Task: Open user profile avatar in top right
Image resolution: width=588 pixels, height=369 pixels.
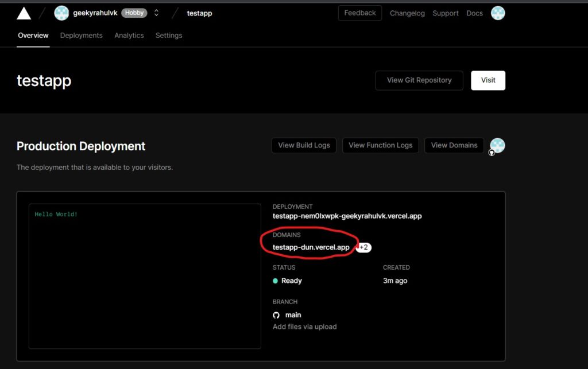Action: [x=498, y=13]
